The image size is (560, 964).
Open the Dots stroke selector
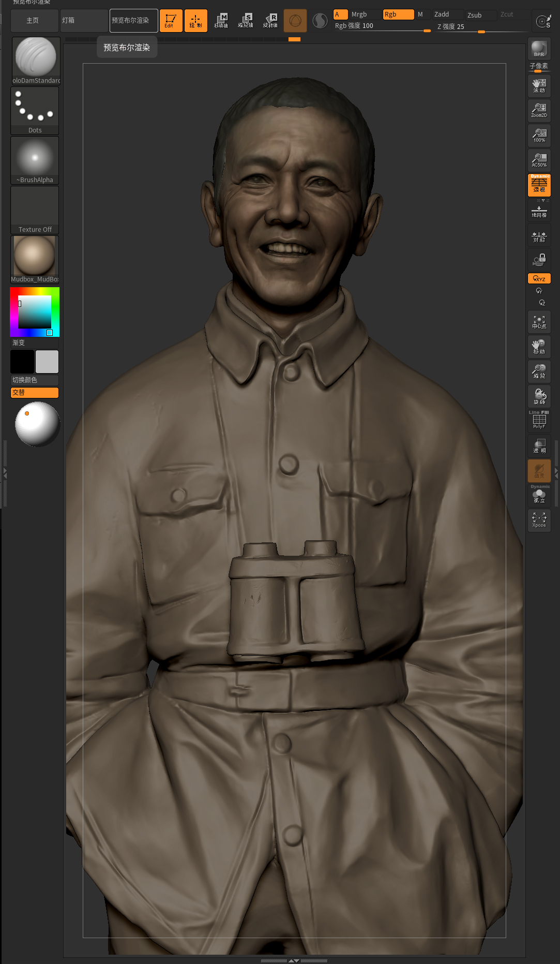35,110
